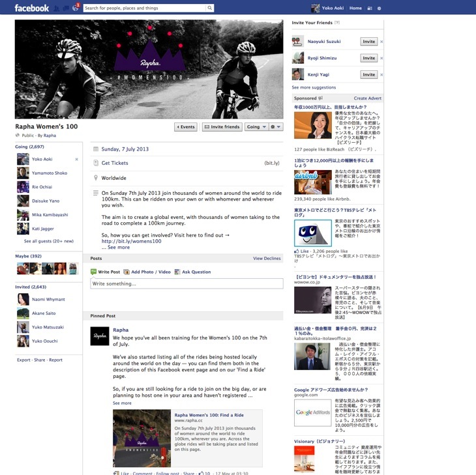
Task: Click Get Tickets link
Action: tap(115, 163)
